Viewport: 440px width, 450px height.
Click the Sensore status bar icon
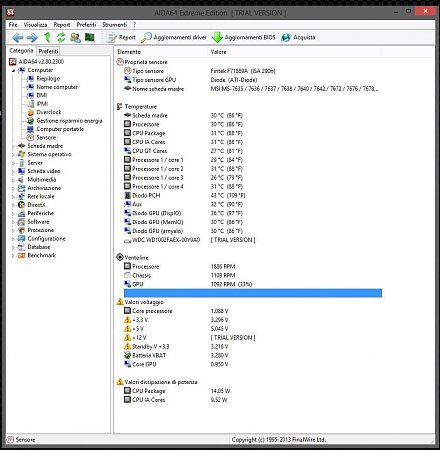point(11,440)
